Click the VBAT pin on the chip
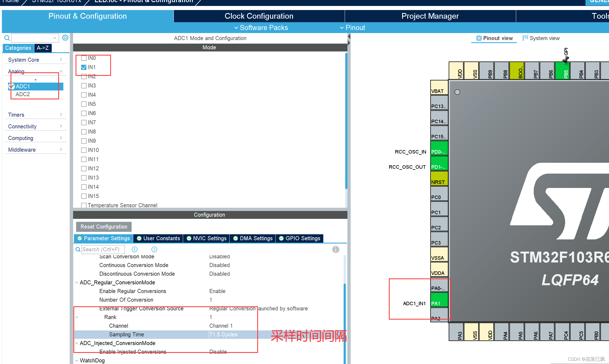This screenshot has width=609, height=364. tap(439, 87)
